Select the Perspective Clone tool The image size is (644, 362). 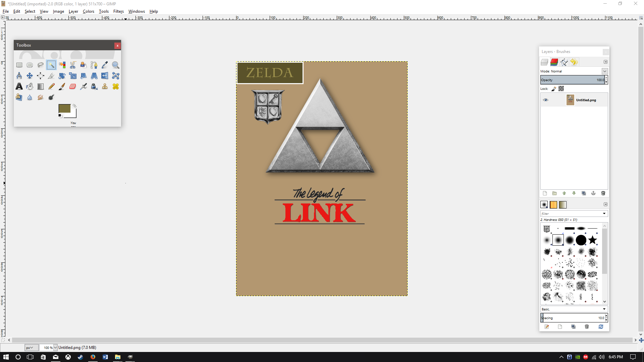(19, 97)
